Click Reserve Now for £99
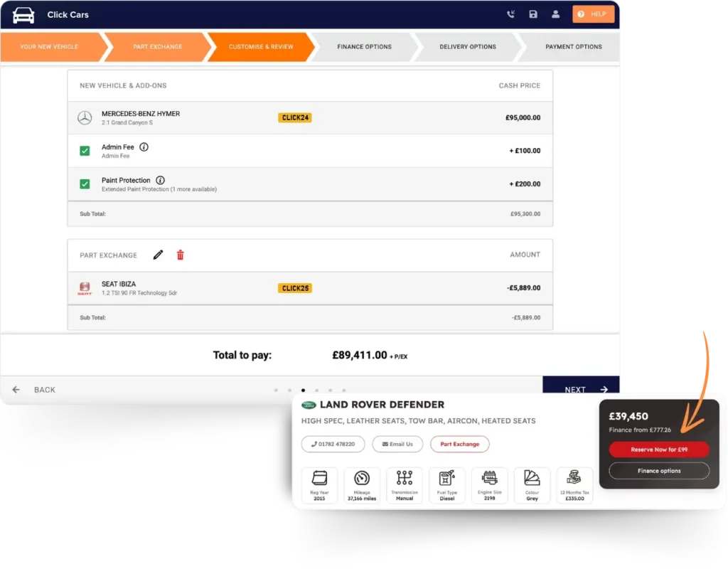 coord(659,450)
